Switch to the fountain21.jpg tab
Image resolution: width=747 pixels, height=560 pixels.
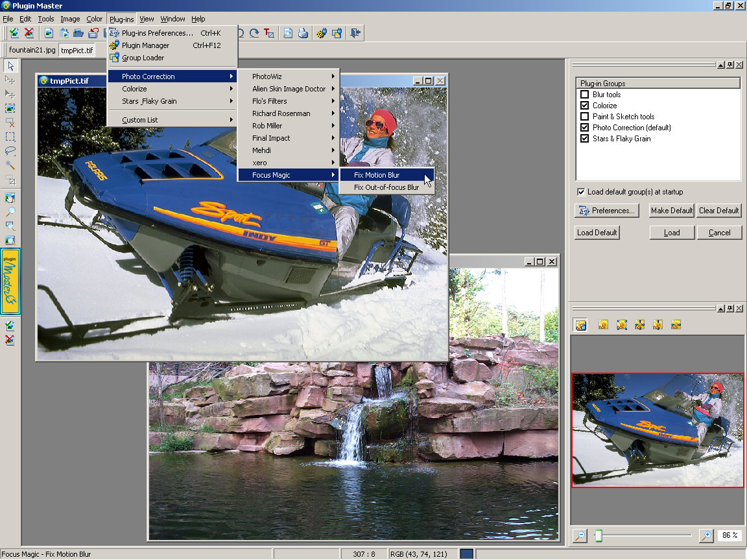point(32,50)
